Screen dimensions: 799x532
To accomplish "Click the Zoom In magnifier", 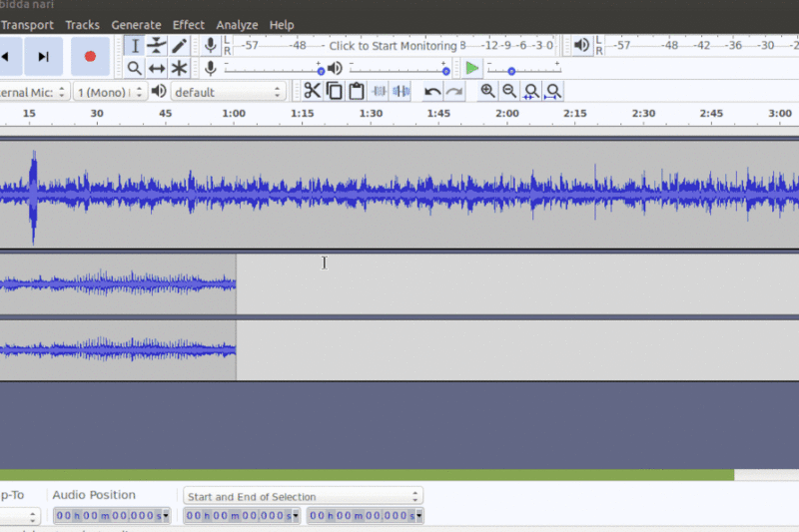I will point(487,91).
